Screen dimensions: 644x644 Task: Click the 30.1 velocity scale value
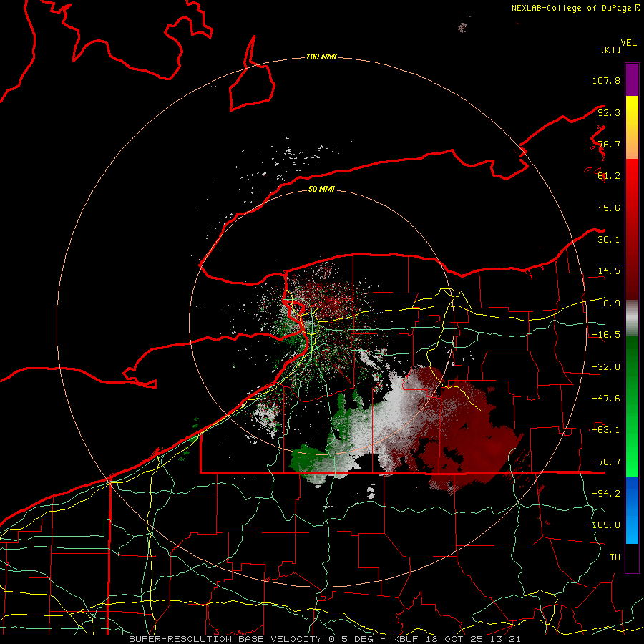point(609,240)
